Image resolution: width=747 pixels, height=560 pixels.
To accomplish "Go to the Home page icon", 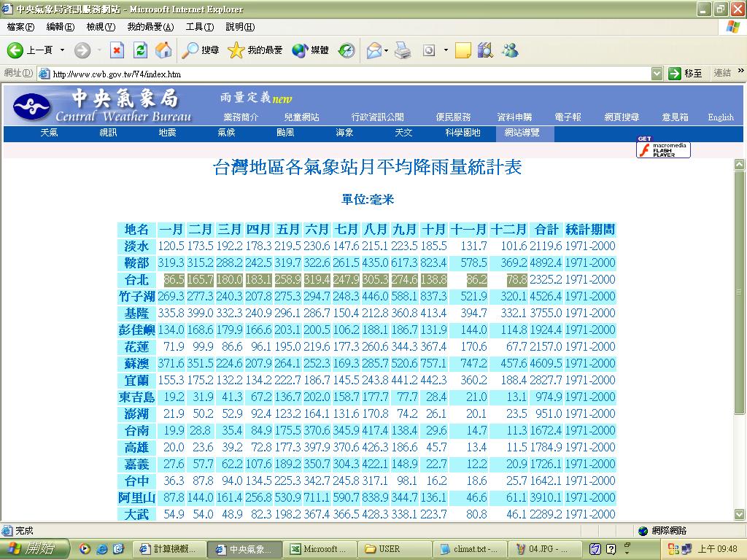I will [163, 50].
